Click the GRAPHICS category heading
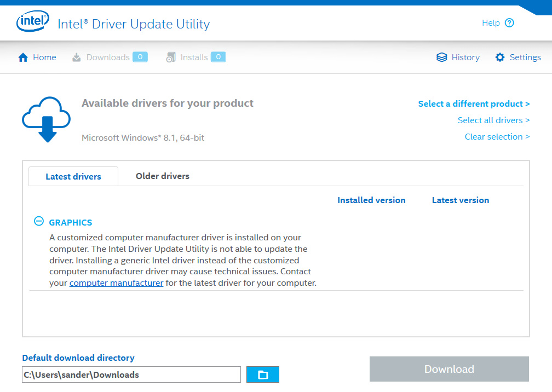Screen dimensions: 552x392 (71, 222)
